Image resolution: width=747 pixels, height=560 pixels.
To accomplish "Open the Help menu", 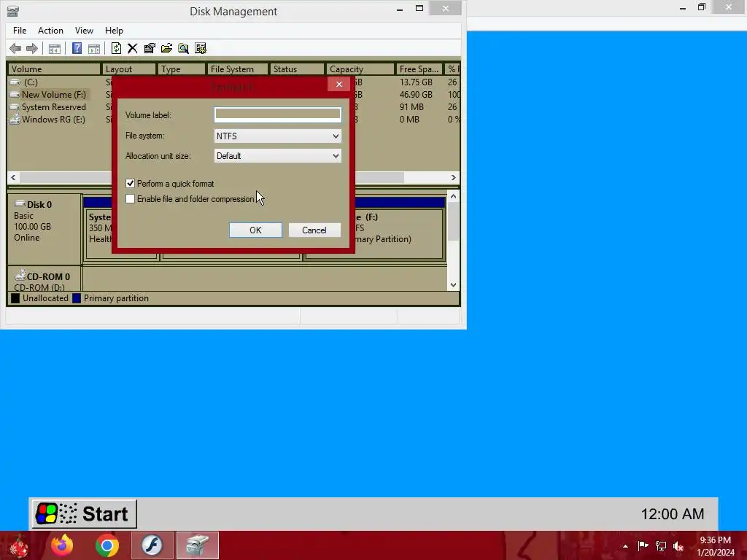I will click(x=114, y=31).
